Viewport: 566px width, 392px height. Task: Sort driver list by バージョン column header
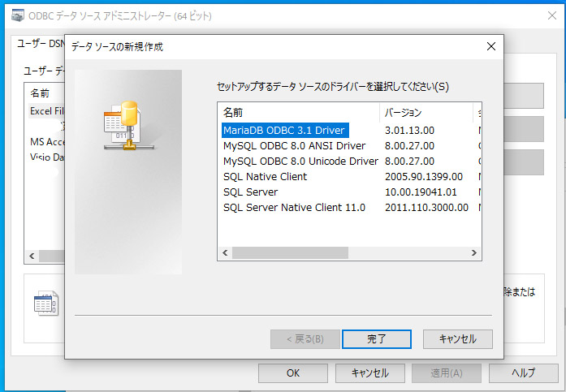point(426,113)
